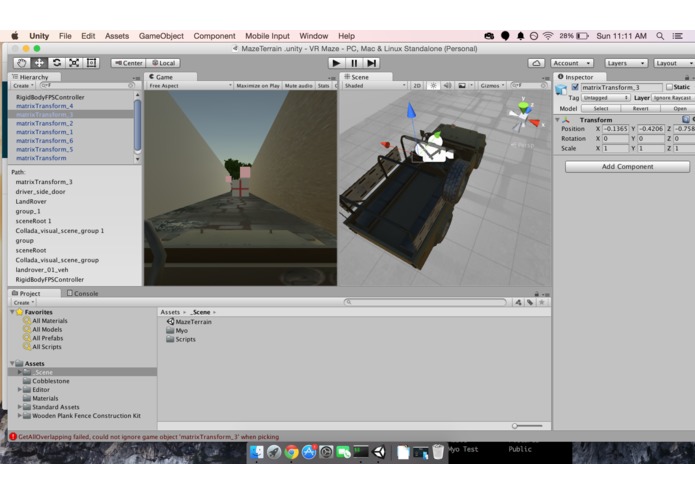Select the Rect transform tool
This screenshot has height=494, width=695.
[x=91, y=63]
